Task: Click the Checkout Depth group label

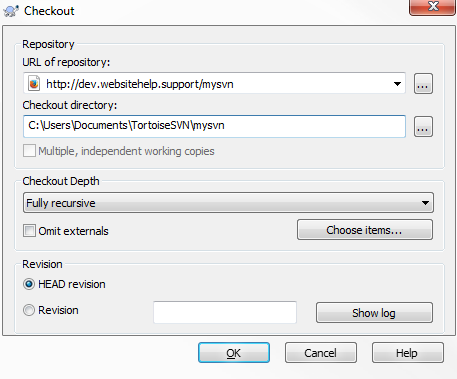Action: 61,181
